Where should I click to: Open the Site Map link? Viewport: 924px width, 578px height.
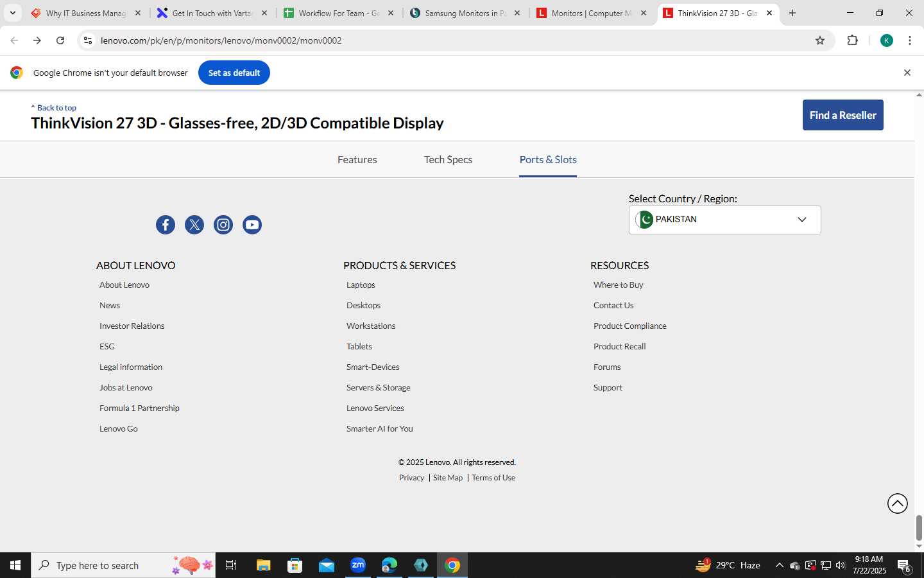coord(448,478)
